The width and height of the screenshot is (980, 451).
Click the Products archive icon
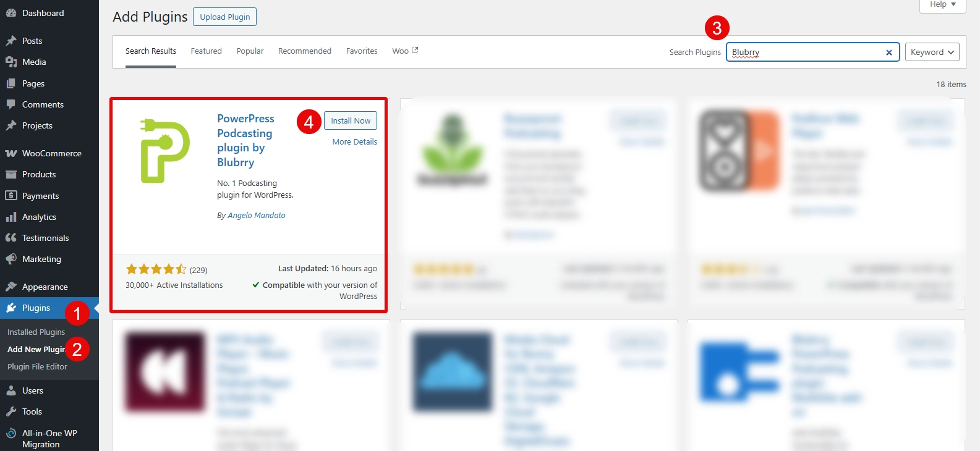(11, 174)
